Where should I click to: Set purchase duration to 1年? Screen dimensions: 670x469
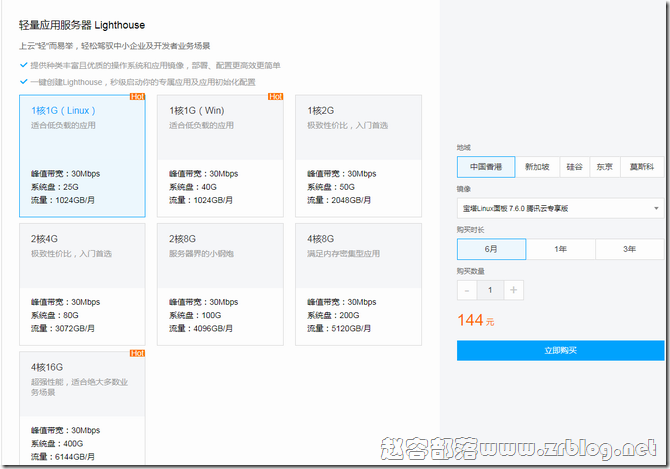click(x=561, y=249)
